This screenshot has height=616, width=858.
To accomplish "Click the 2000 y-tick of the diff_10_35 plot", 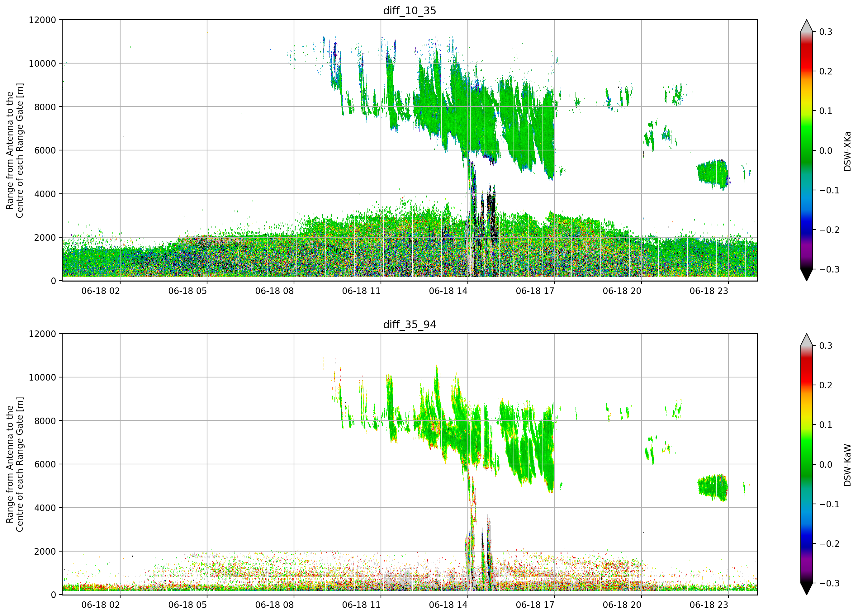I will [x=45, y=238].
